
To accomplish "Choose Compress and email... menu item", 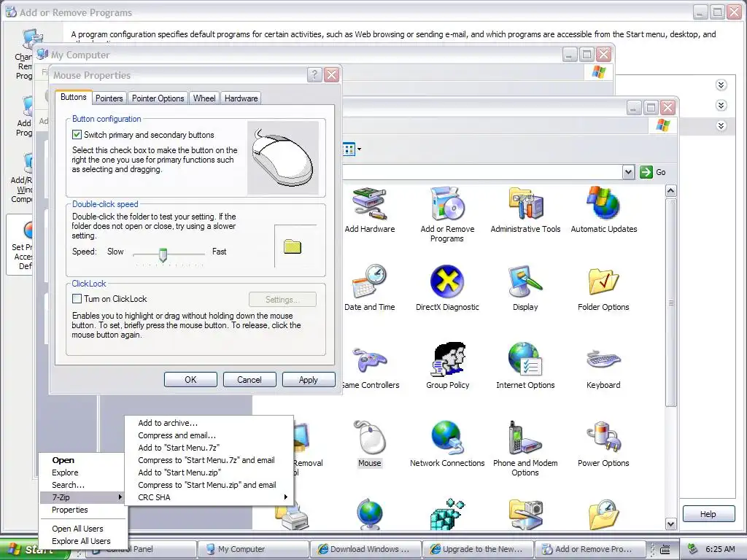I will (x=209, y=435).
